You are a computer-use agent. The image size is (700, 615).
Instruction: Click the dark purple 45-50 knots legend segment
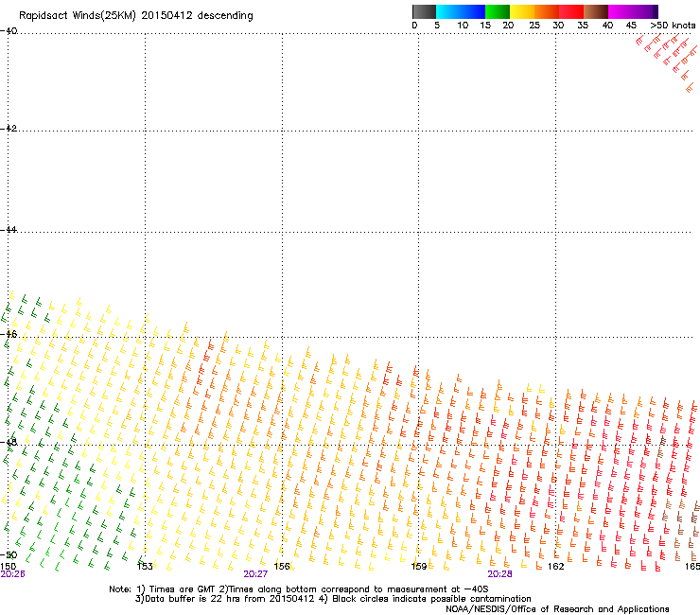645,11
